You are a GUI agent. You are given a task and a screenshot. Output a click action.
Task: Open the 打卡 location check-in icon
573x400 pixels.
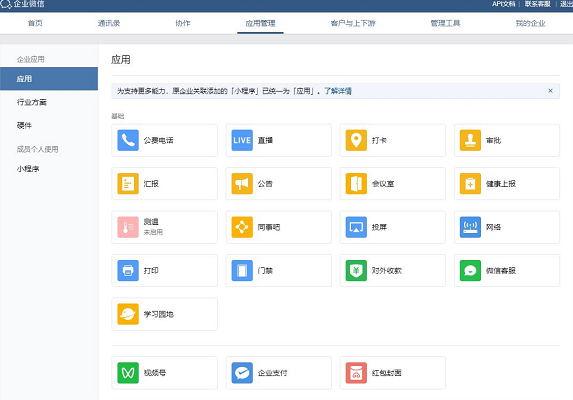point(356,140)
